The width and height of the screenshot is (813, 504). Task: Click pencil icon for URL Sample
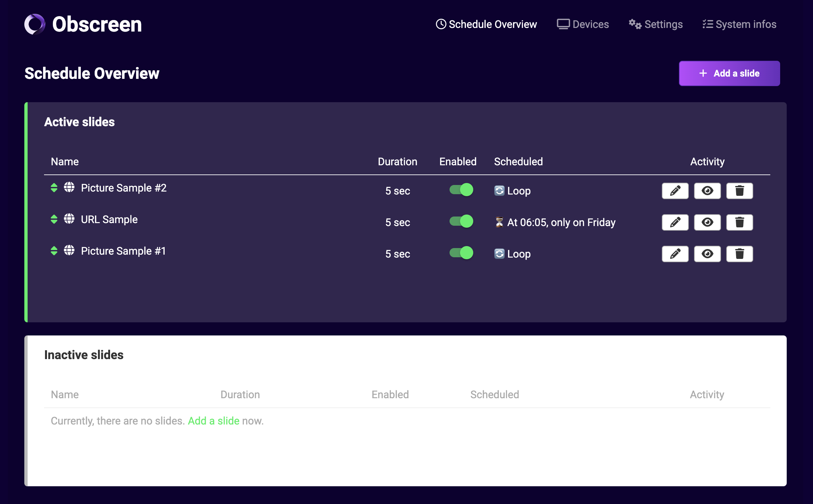coord(675,222)
